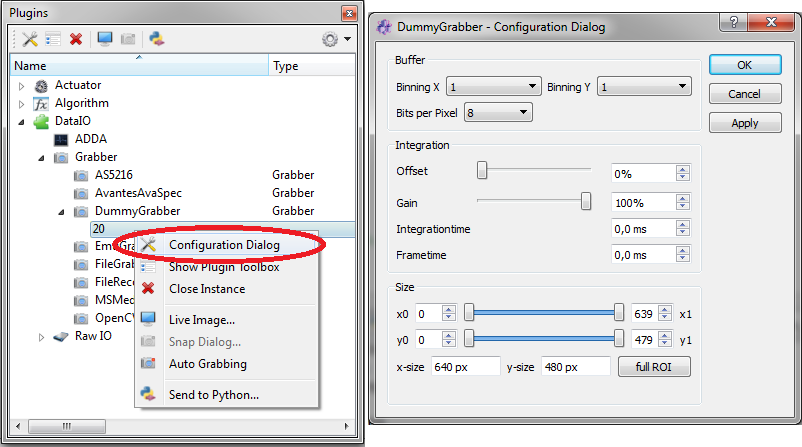
Task: Expand the Actuator tree node
Action: [x=21, y=86]
